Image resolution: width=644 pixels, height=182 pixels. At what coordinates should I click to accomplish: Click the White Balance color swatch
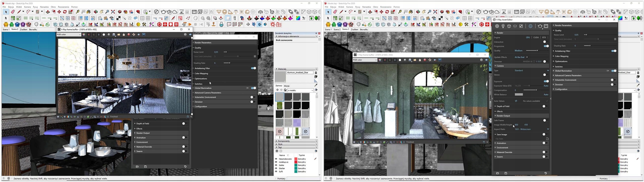(519, 95)
